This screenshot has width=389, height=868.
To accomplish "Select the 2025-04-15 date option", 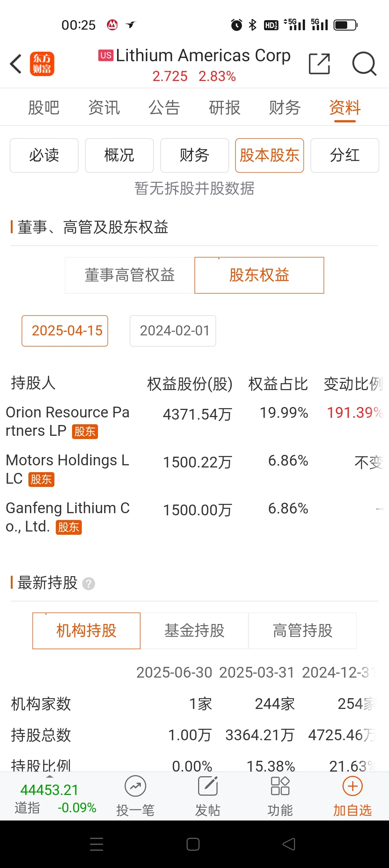I will click(65, 331).
